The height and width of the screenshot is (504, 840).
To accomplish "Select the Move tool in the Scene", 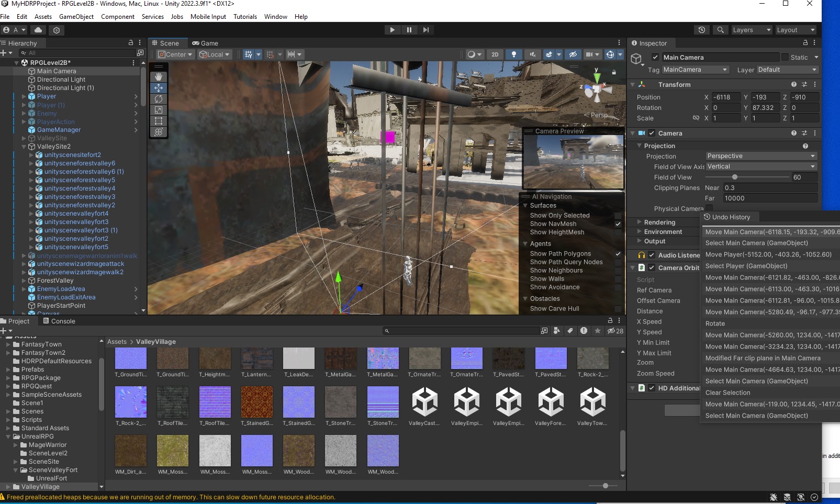I will click(x=159, y=88).
